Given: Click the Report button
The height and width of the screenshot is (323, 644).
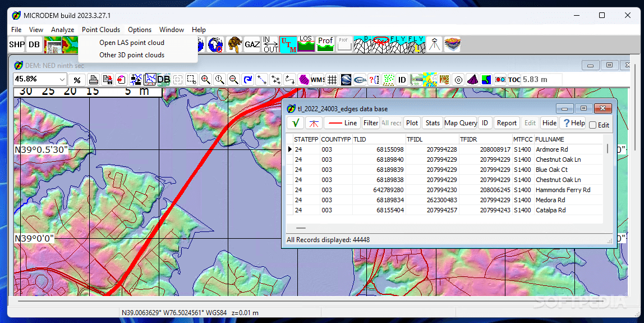Looking at the screenshot, I should pos(507,122).
